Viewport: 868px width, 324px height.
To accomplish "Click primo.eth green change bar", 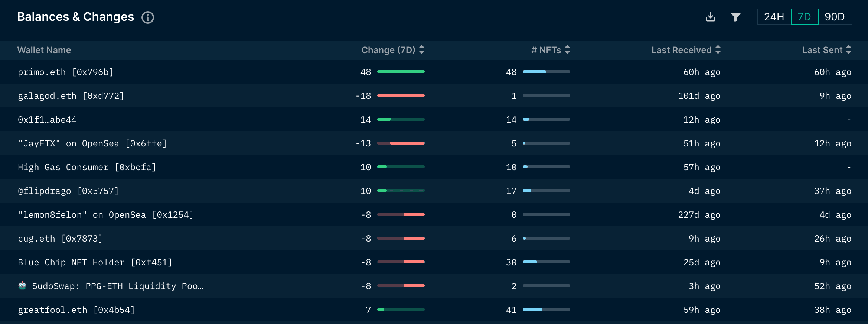I will [401, 72].
